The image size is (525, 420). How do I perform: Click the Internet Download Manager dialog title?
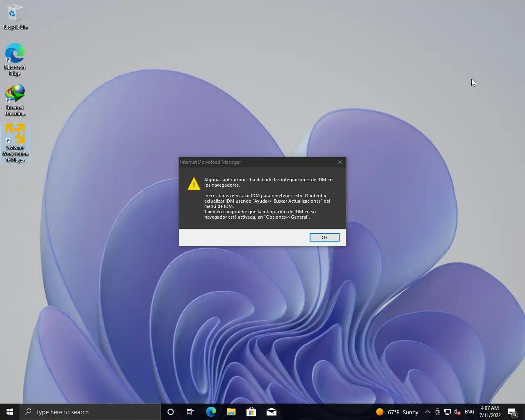tap(210, 162)
